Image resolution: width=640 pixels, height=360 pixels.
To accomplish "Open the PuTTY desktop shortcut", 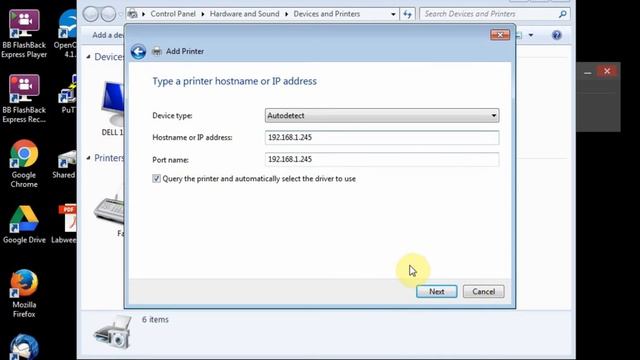I will coord(67,95).
